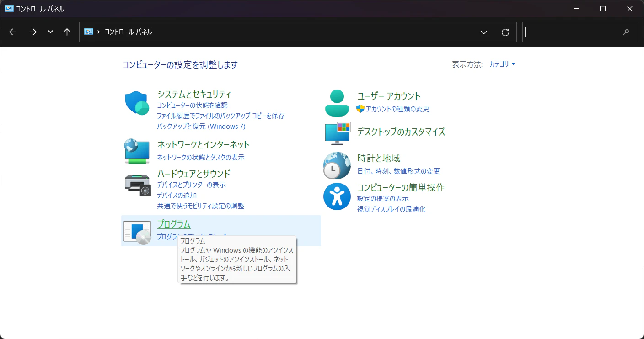This screenshot has height=339, width=644.
Task: Click the up arrow to parent folder
Action: coord(67,32)
